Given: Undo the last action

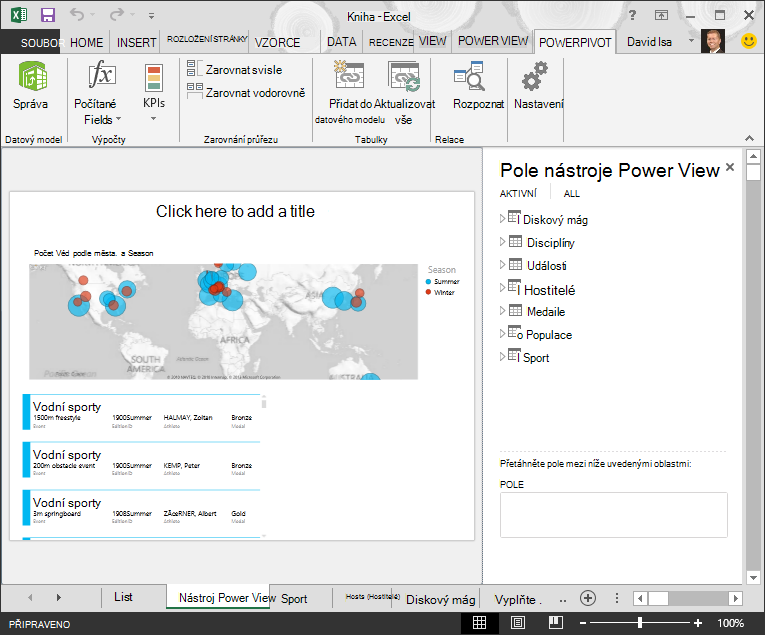Looking at the screenshot, I should [x=77, y=14].
